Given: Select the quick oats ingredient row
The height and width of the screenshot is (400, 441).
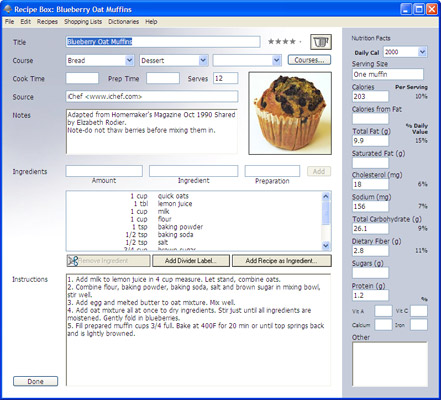Looking at the screenshot, I should pos(194,196).
